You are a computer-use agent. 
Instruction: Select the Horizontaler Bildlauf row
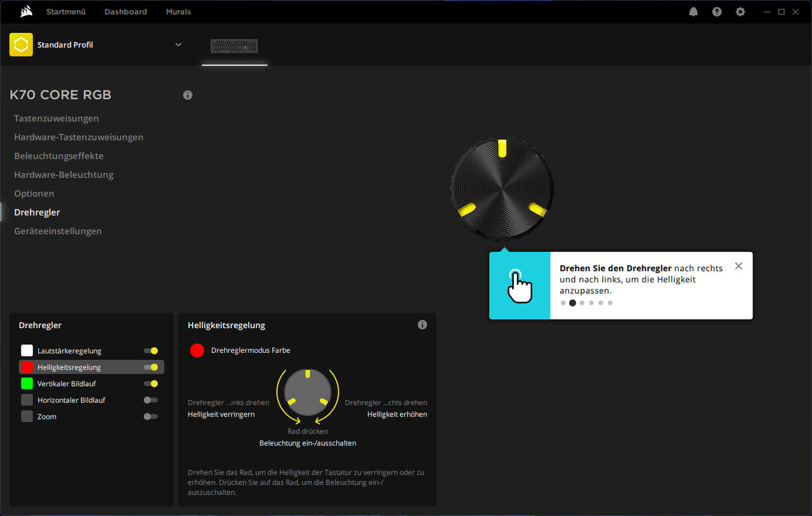pos(91,400)
